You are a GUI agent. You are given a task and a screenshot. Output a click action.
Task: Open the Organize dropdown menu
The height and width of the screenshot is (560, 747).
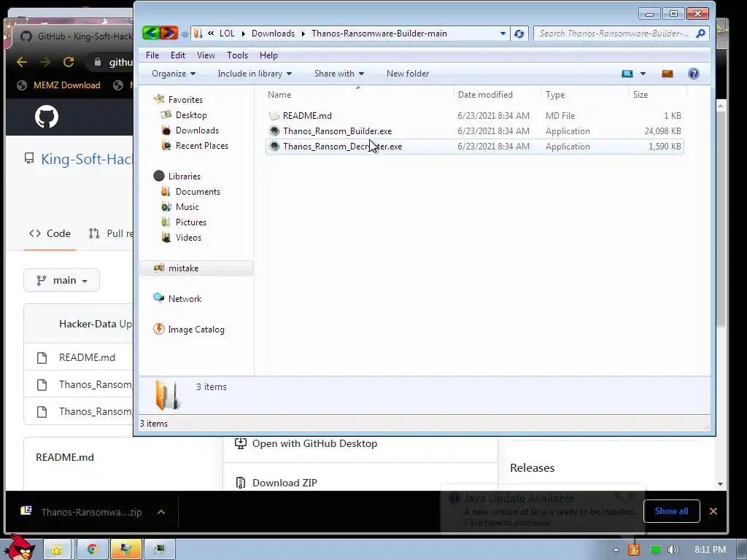(174, 74)
